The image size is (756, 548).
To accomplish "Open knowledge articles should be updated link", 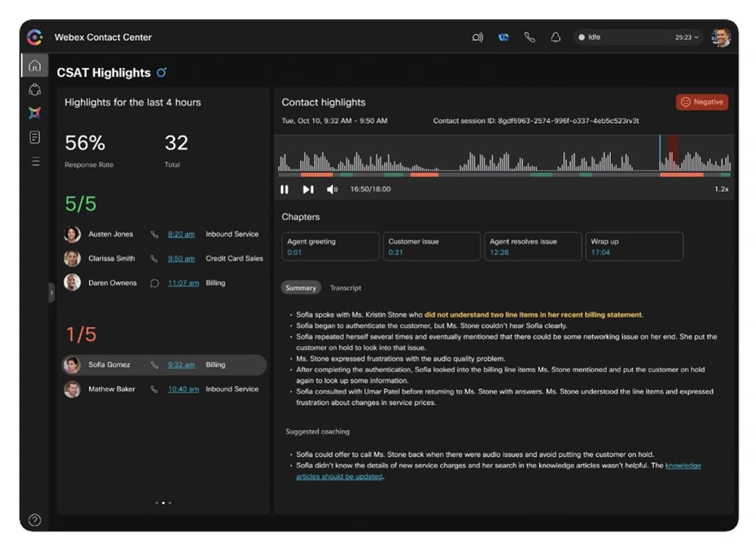I will (498, 471).
